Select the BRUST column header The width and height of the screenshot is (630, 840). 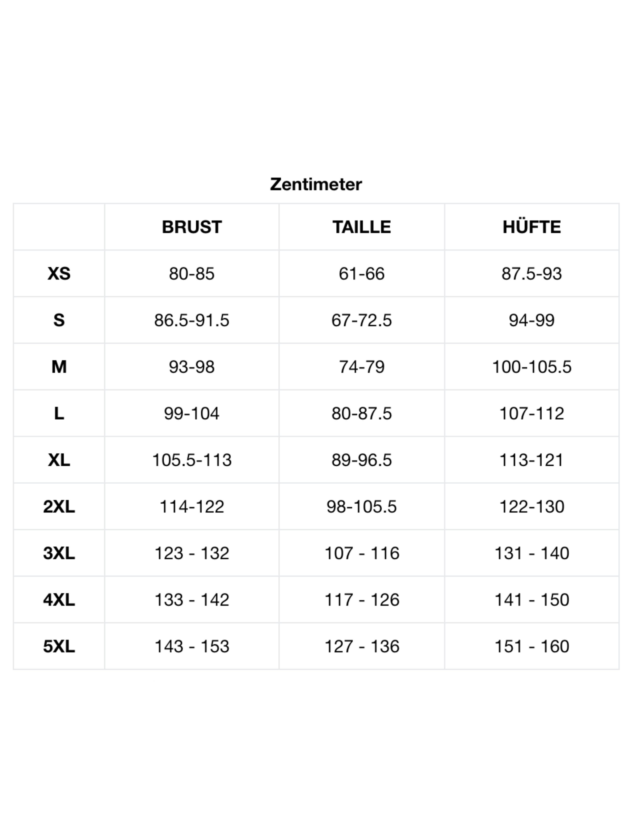pyautogui.click(x=192, y=227)
